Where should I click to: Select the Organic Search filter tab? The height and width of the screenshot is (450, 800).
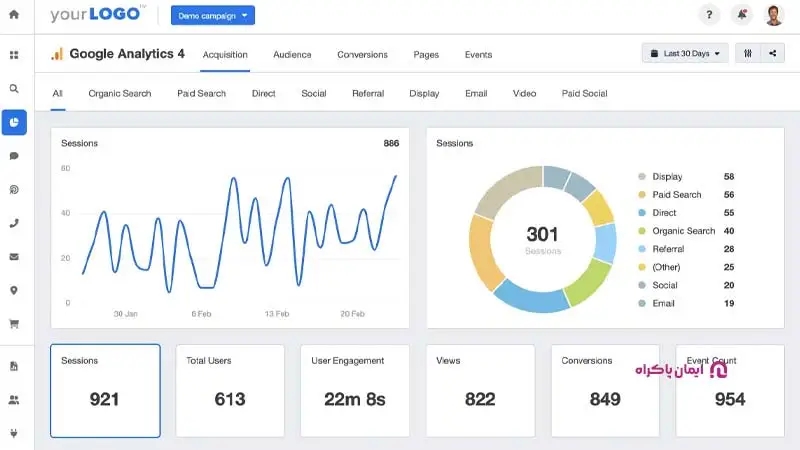pyautogui.click(x=120, y=94)
